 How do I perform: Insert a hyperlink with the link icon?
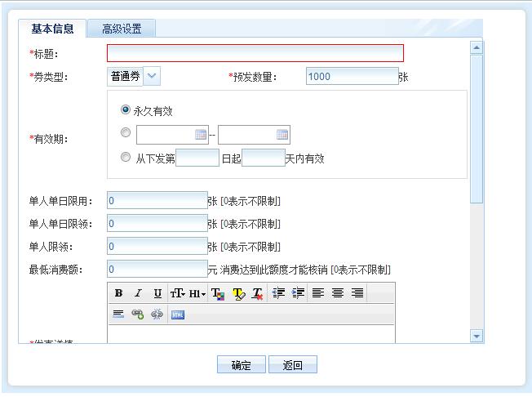point(138,314)
